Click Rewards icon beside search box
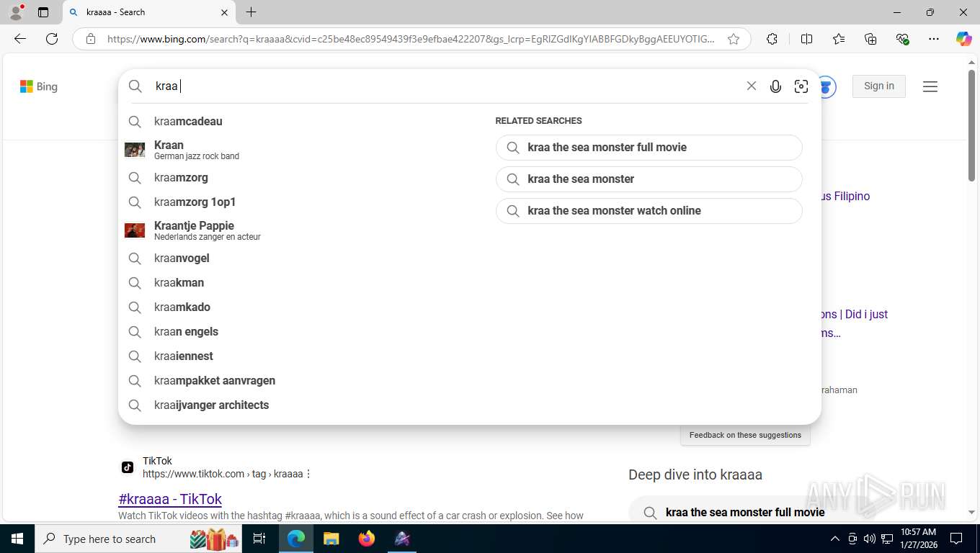The width and height of the screenshot is (980, 553). click(x=827, y=86)
